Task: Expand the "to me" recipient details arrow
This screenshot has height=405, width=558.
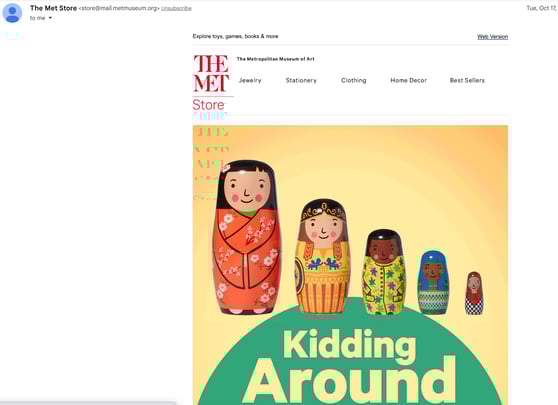Action: click(x=50, y=18)
